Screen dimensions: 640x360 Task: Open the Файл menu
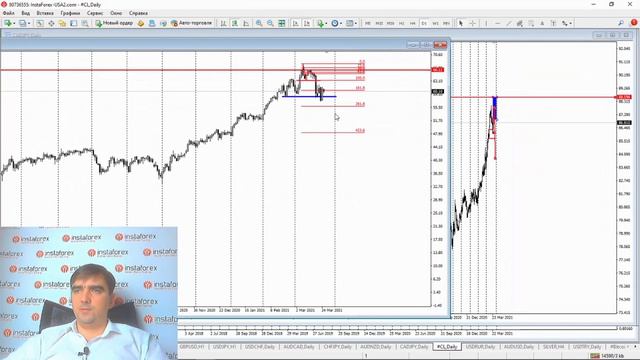(9, 13)
